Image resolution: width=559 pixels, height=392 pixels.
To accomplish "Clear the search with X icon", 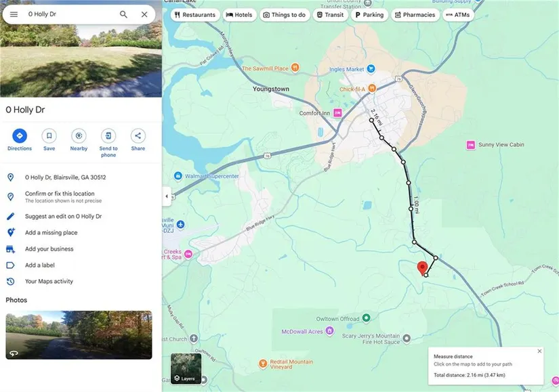I will pos(144,14).
